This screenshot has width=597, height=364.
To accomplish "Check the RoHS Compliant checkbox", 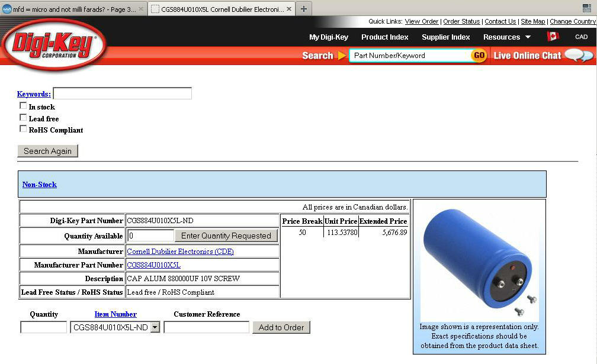I will pos(23,129).
